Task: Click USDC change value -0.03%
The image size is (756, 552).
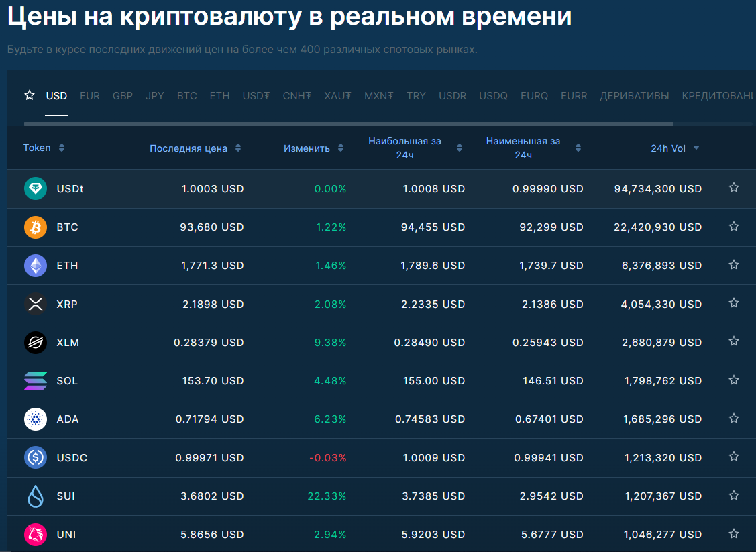Action: [328, 457]
